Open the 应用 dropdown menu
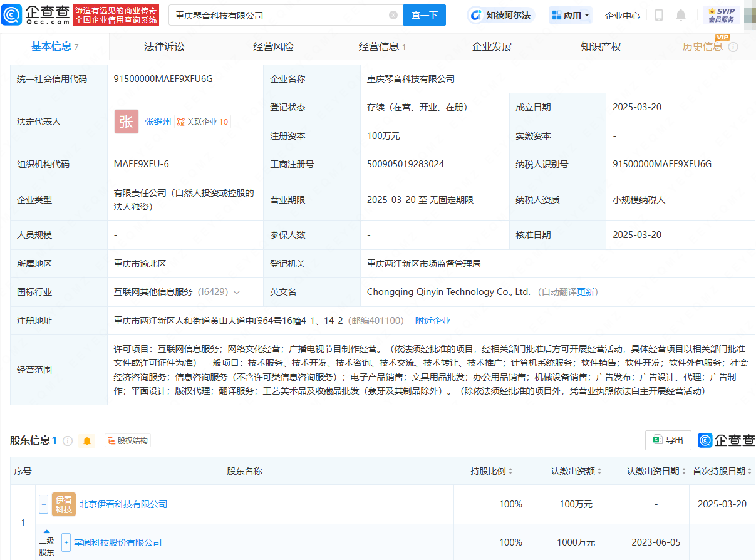The width and height of the screenshot is (756, 560). click(x=571, y=15)
